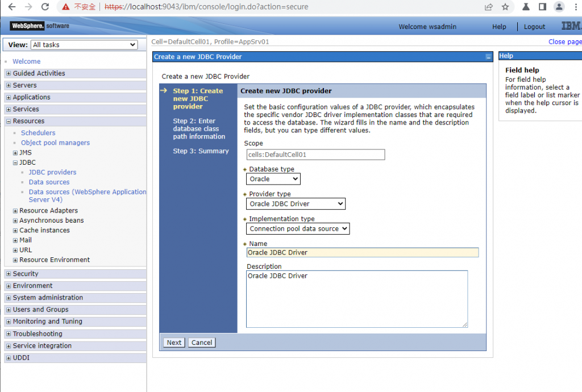The width and height of the screenshot is (582, 392).
Task: Click the share page icon
Action: tap(488, 7)
